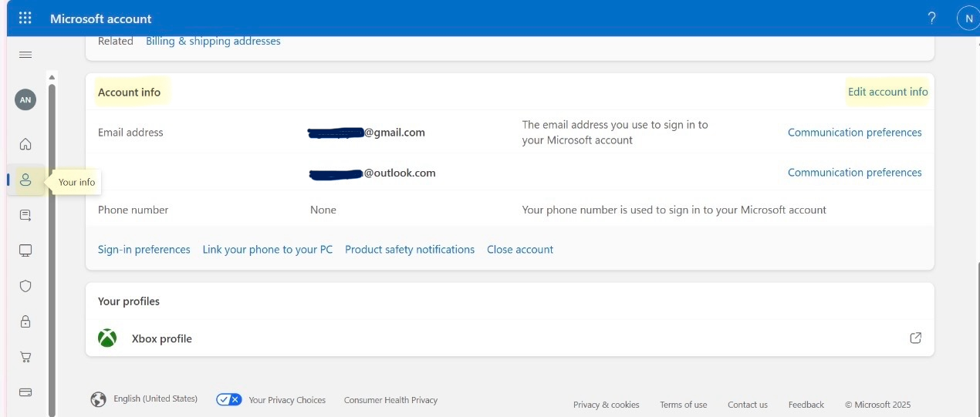The width and height of the screenshot is (980, 417).
Task: Open Sign-in preferences
Action: (144, 250)
